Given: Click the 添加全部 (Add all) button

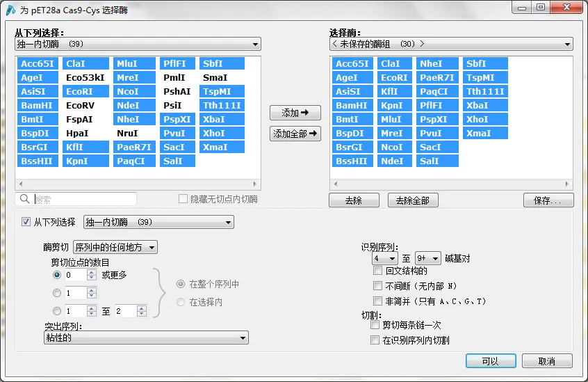Looking at the screenshot, I should click(x=295, y=134).
